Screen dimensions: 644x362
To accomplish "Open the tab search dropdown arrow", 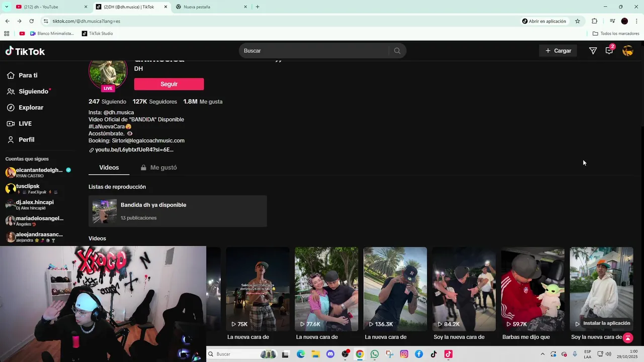I will 7,7.
